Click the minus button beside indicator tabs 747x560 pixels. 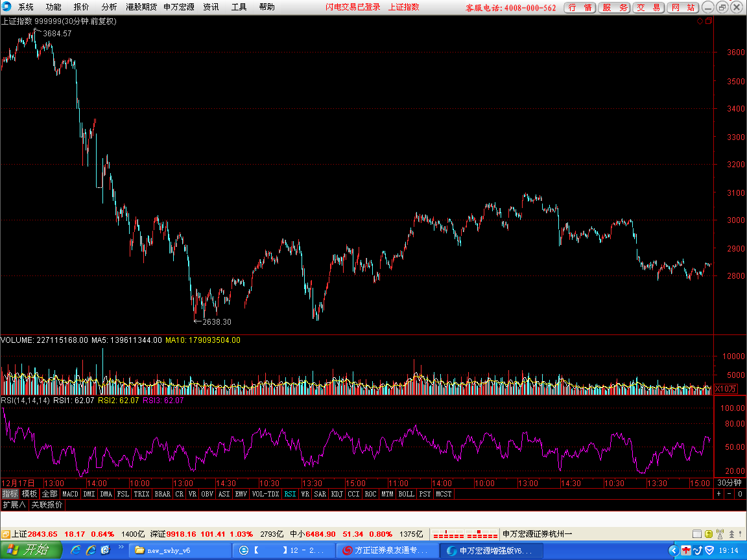tap(729, 494)
